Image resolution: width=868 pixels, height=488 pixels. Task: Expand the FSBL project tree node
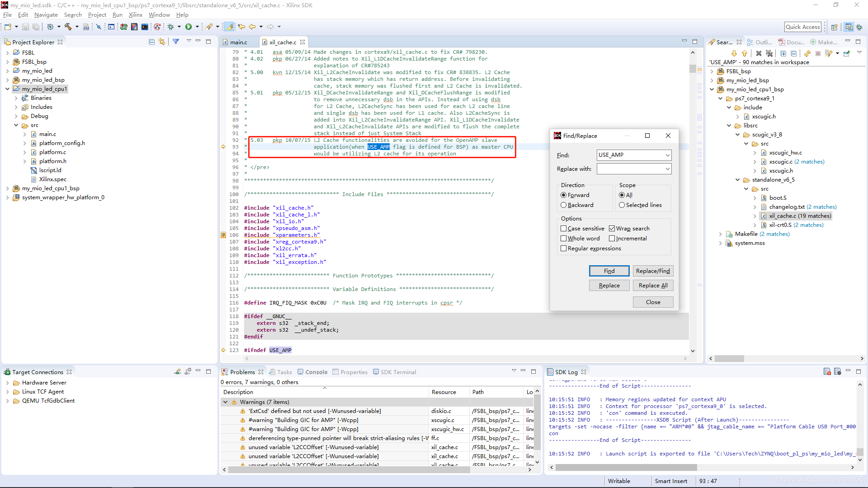(8, 53)
